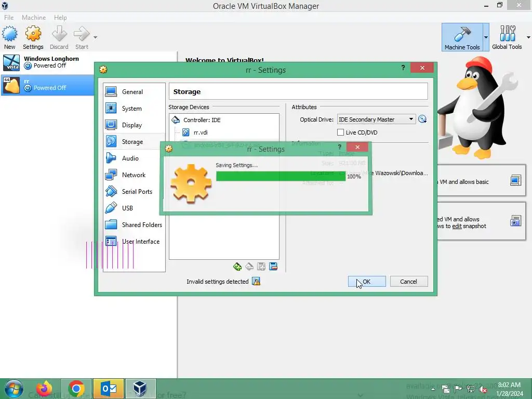Open the System settings category
532x399 pixels.
(x=134, y=108)
